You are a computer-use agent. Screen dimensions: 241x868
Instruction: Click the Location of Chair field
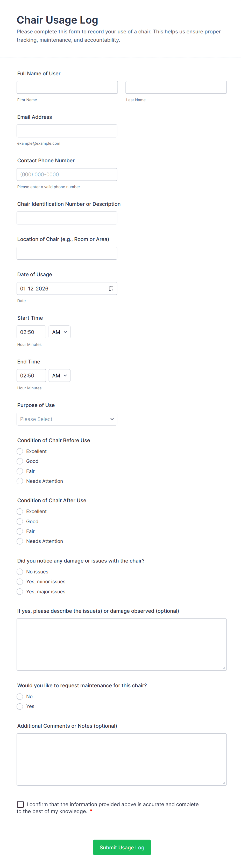point(67,253)
